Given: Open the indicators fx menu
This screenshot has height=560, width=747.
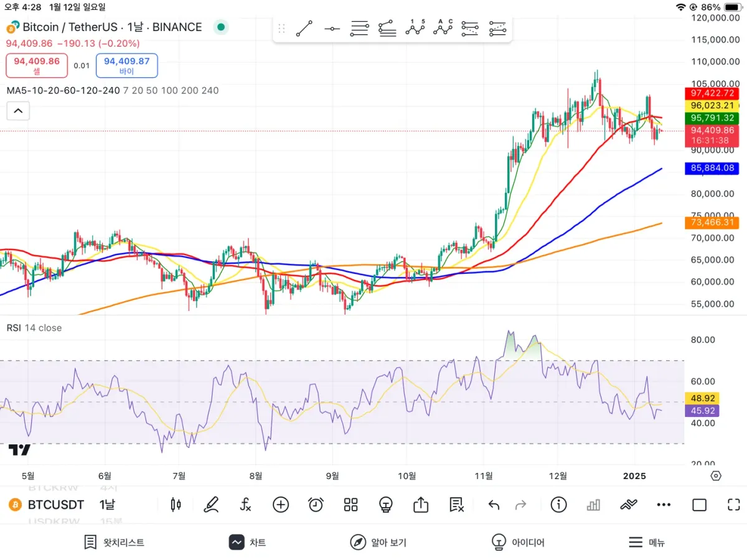Looking at the screenshot, I should point(246,505).
